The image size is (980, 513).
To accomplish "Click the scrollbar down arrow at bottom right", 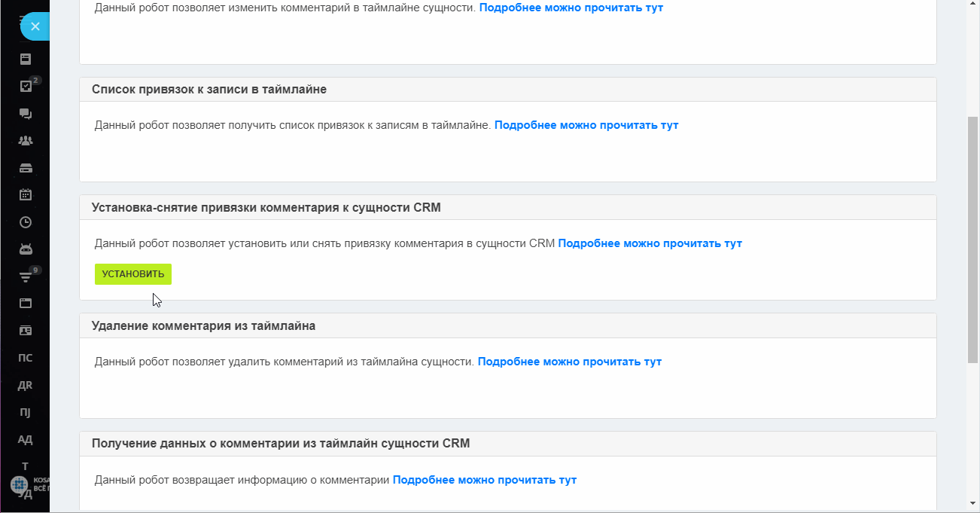I will tap(973, 503).
